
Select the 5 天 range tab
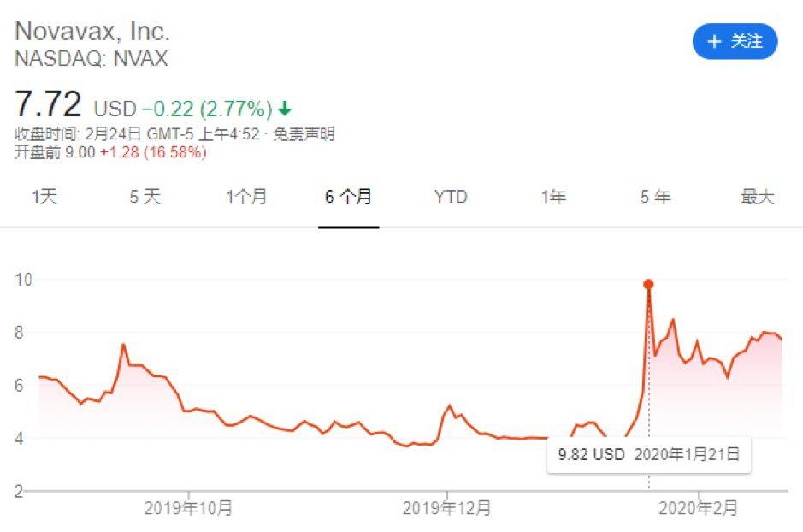(145, 198)
